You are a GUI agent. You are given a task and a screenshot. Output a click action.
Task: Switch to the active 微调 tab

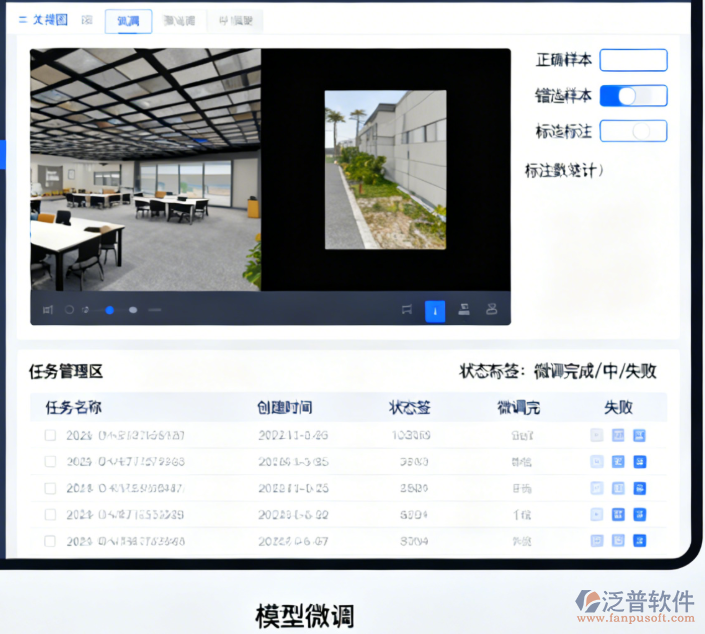pos(128,21)
